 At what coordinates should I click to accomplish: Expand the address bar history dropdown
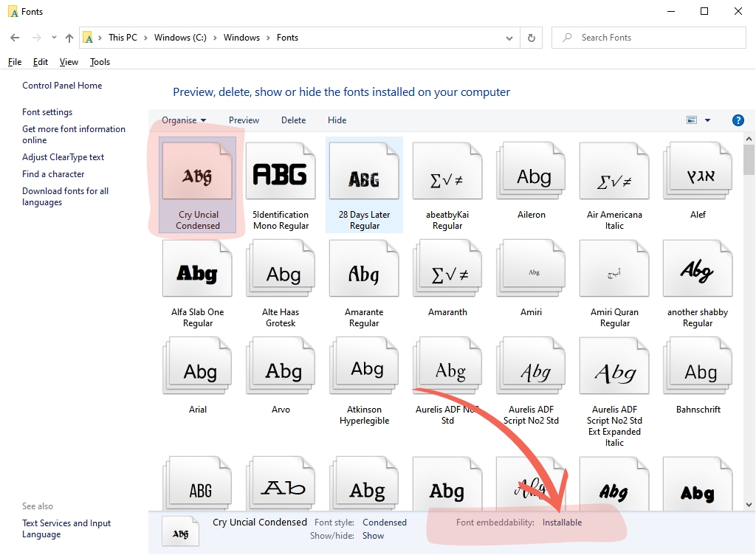tap(509, 38)
